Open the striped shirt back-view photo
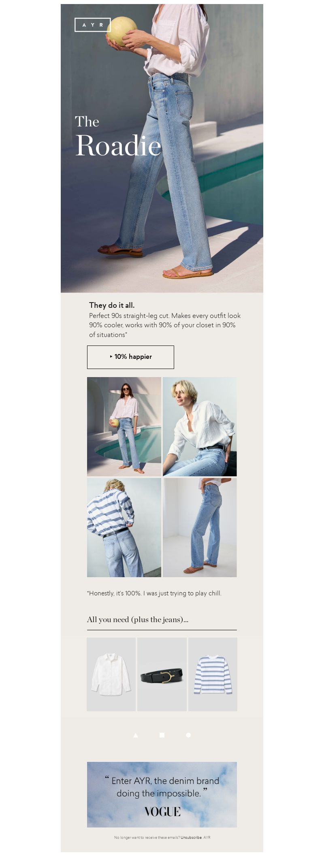Image resolution: width=324 pixels, height=868 pixels. (x=124, y=527)
